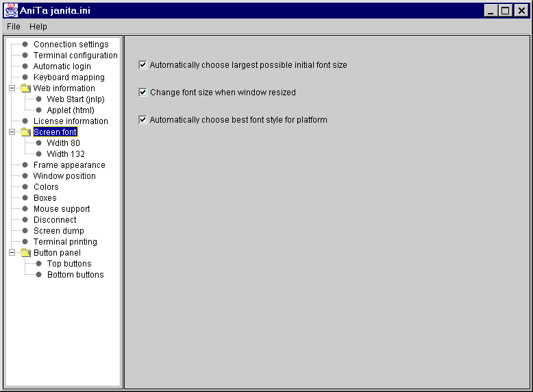The image size is (533, 392).
Task: Open Mouse support settings
Action: [x=62, y=209]
